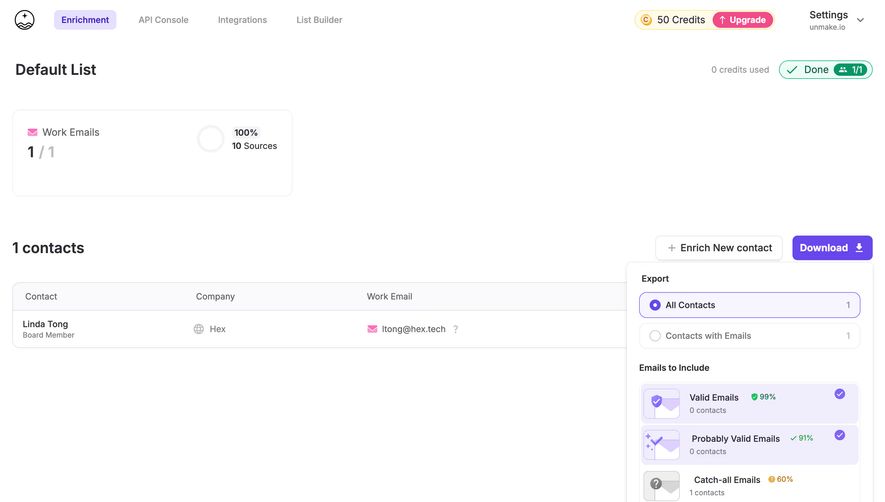Click the Done checkmark icon
885x502 pixels.
(x=792, y=69)
